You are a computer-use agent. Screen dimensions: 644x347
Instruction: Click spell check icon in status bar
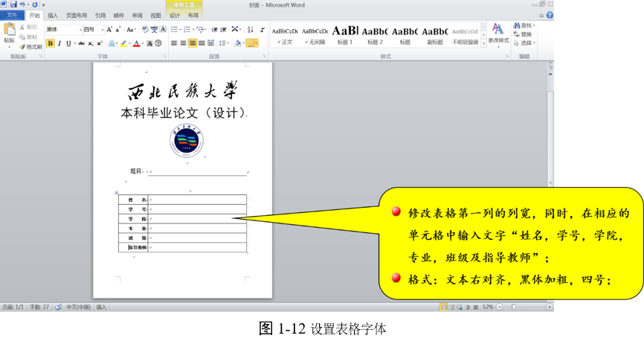click(58, 307)
